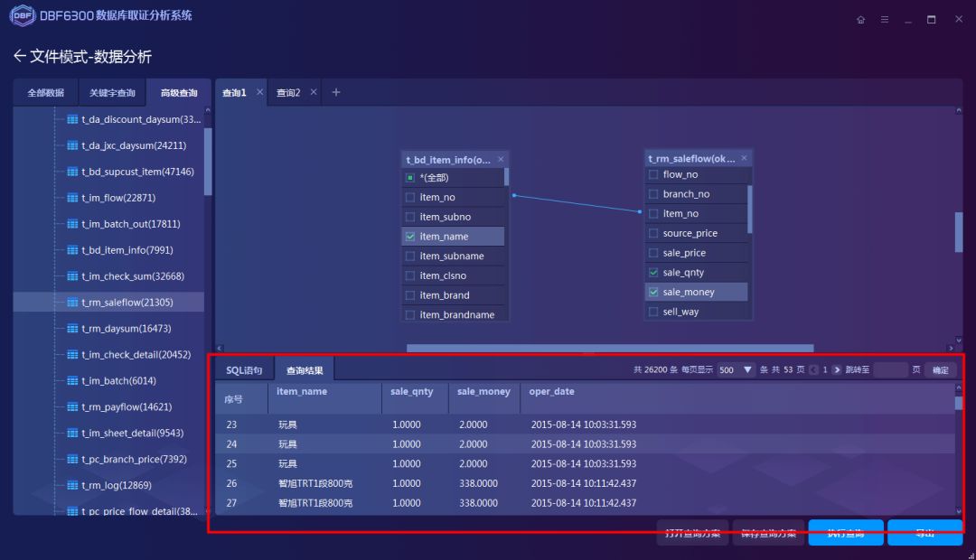Uncheck the item_name field checkbox

coord(410,237)
